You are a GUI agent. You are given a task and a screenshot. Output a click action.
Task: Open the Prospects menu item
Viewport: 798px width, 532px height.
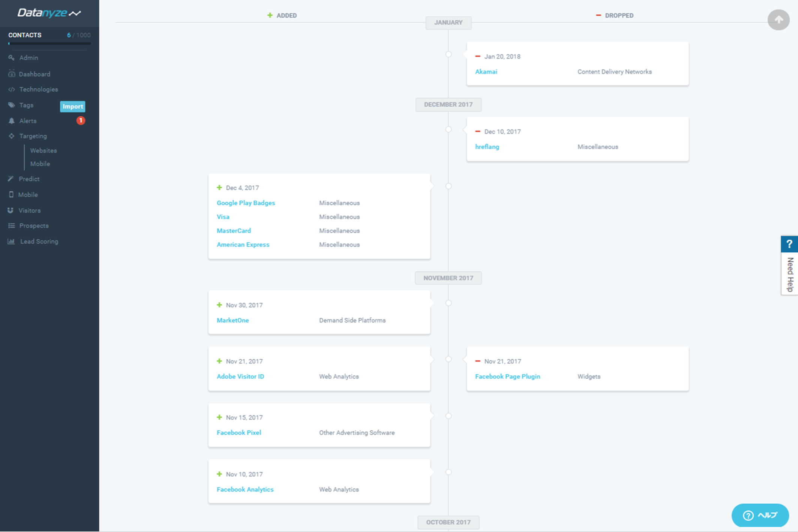[x=34, y=226]
